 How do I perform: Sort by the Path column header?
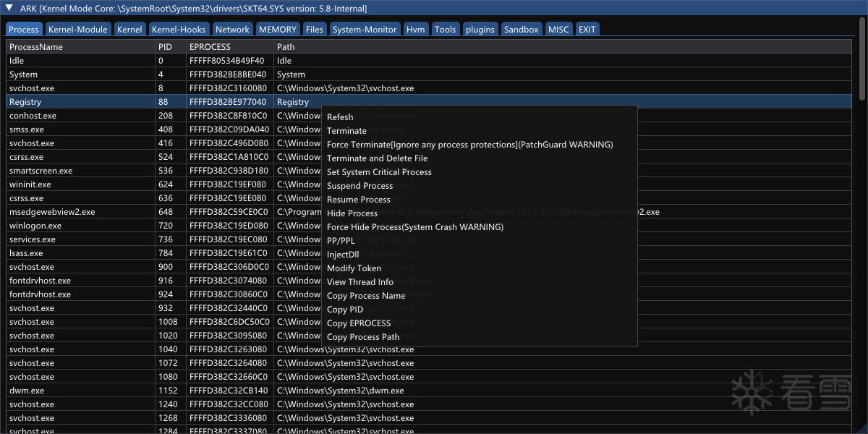(563, 47)
